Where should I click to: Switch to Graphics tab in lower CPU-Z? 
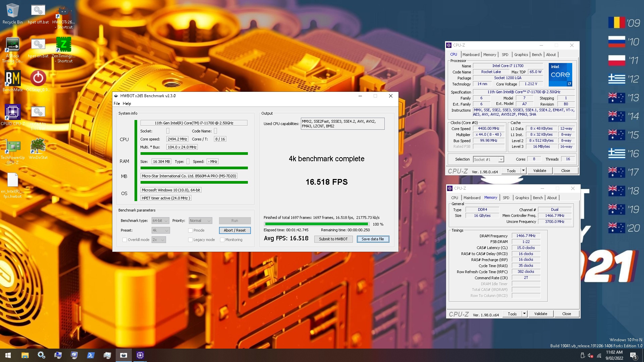pos(522,198)
